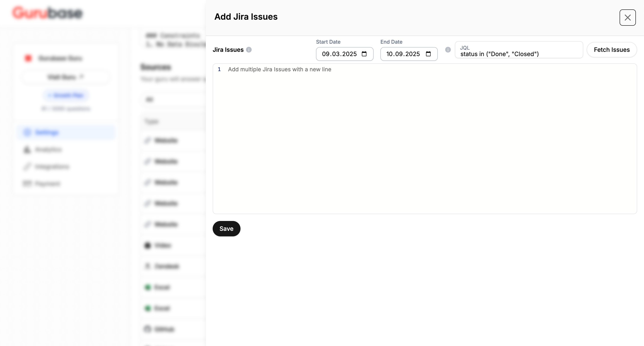644x346 pixels.
Task: Open Payment in the left sidebar
Action: pyautogui.click(x=47, y=184)
